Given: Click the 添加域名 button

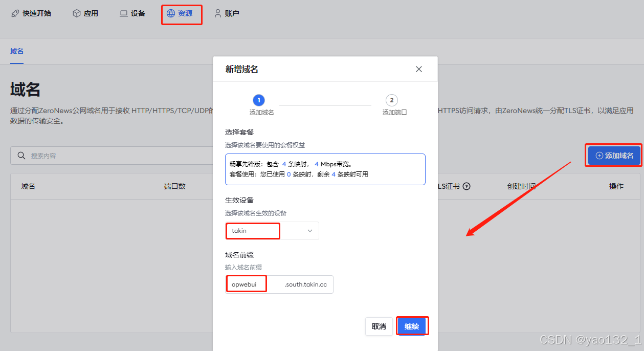Looking at the screenshot, I should click(614, 156).
